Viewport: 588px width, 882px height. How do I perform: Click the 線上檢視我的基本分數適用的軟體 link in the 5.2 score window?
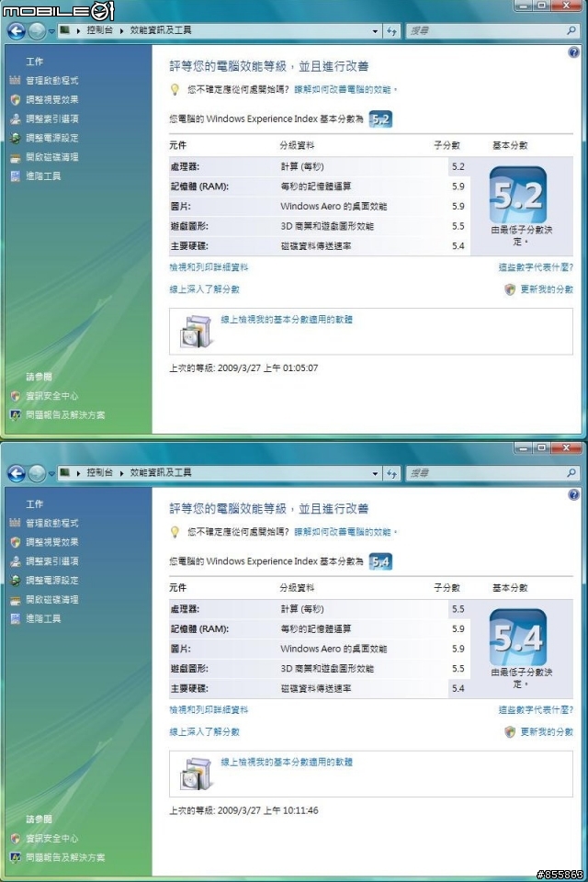tap(287, 320)
